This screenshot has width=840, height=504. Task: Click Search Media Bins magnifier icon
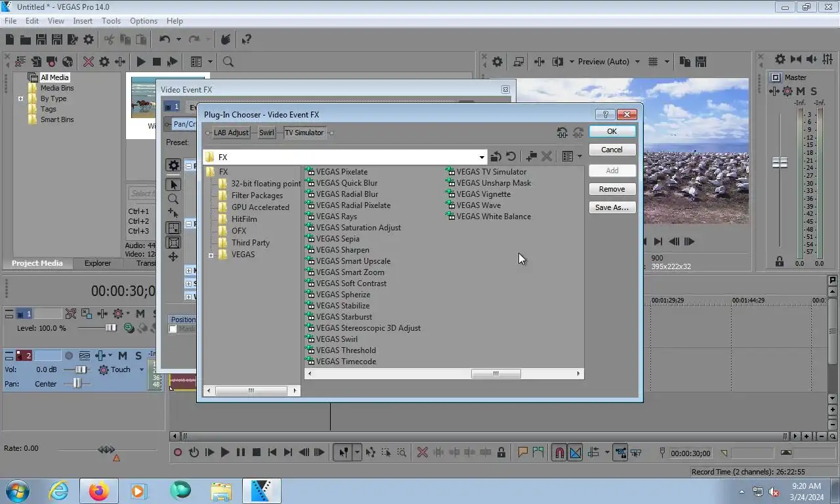pos(228,62)
